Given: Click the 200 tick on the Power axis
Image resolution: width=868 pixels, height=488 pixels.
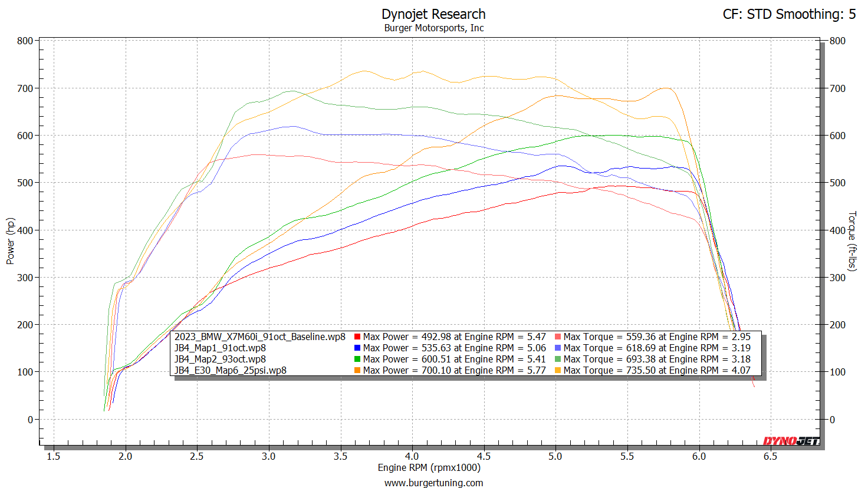Looking at the screenshot, I should coord(25,325).
